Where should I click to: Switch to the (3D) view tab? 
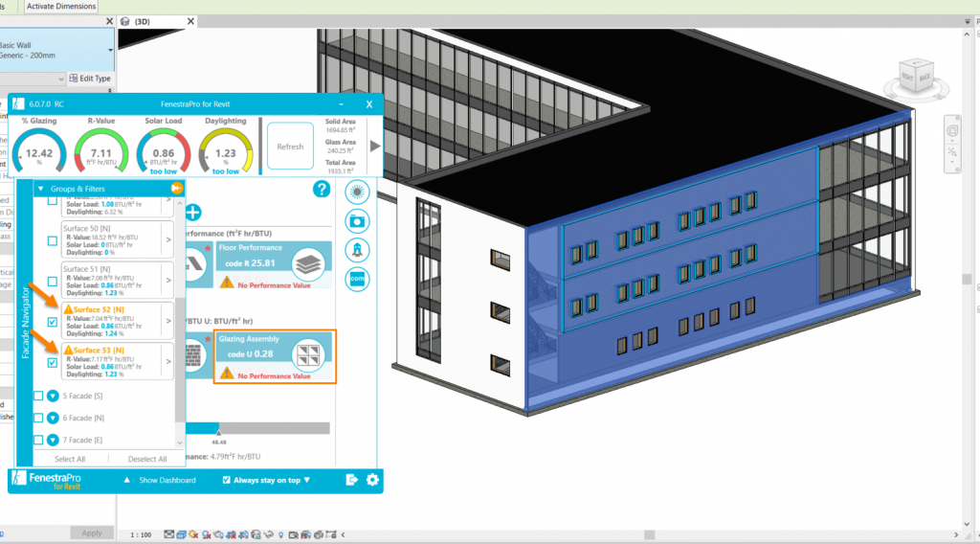coord(143,21)
